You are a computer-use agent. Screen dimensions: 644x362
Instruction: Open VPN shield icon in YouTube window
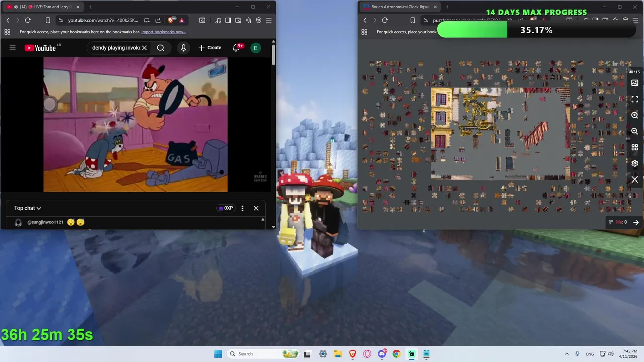click(x=259, y=20)
